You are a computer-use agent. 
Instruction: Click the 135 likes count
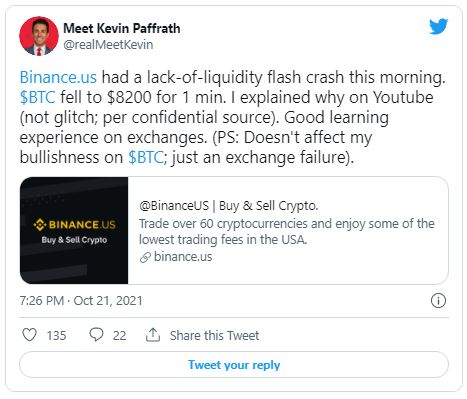click(56, 335)
